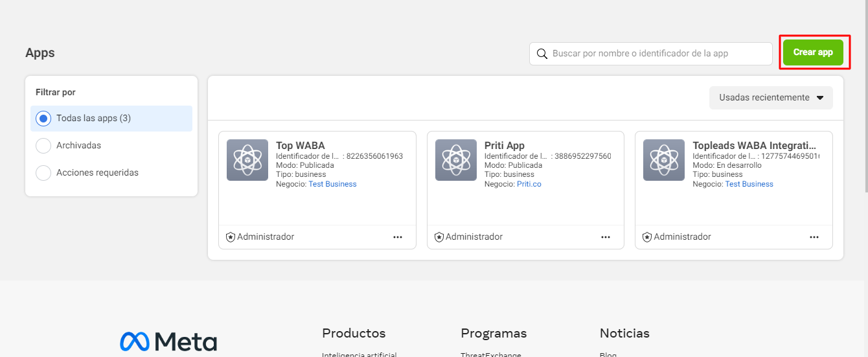This screenshot has width=868, height=357.
Task: Open the three-dot menu for Top WABA
Action: (x=398, y=237)
